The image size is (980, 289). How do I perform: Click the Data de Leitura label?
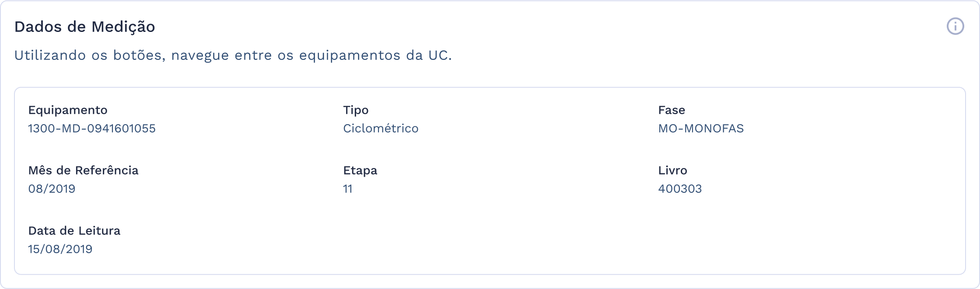click(74, 231)
